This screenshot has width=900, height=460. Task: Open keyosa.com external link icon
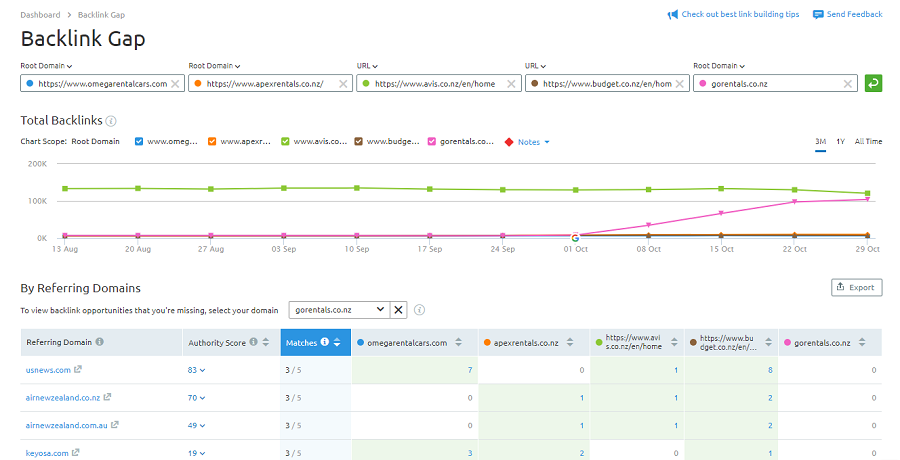pos(75,453)
